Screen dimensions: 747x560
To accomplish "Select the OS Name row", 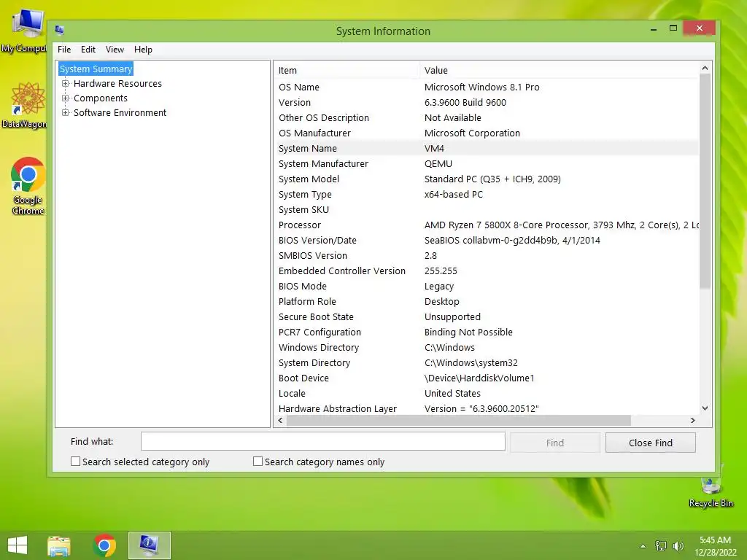I will coord(487,87).
